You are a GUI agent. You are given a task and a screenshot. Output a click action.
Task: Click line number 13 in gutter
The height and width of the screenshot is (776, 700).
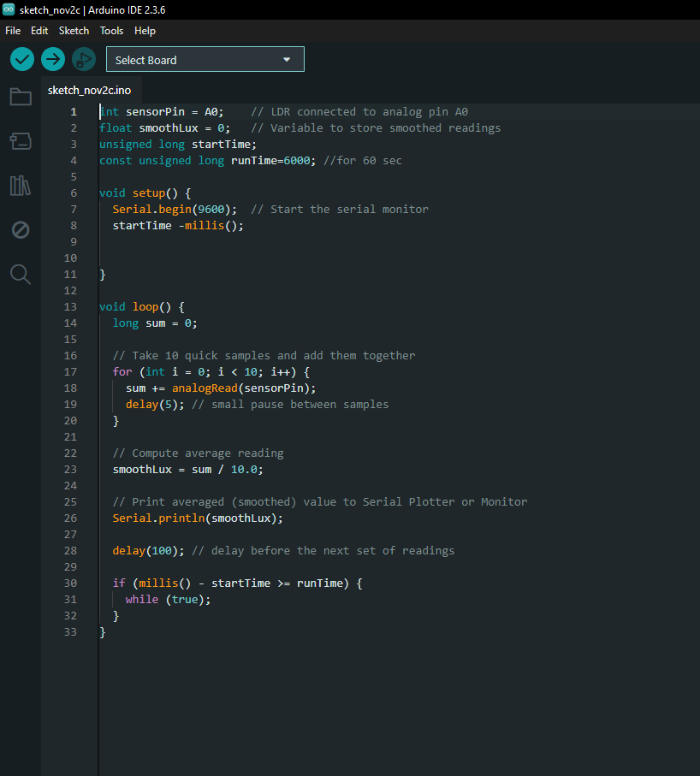70,307
